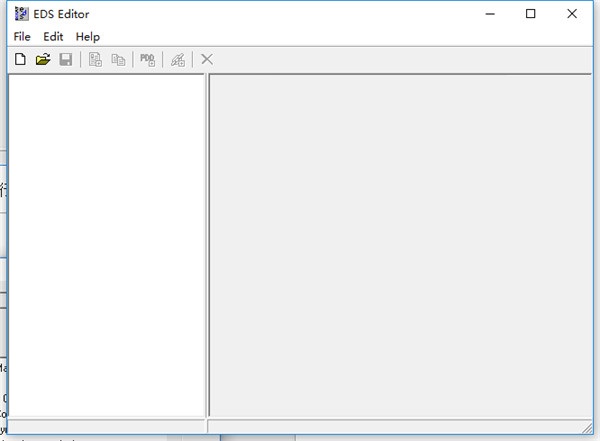Click the add object document icon
Viewport: 600px width, 441px height.
96,60
